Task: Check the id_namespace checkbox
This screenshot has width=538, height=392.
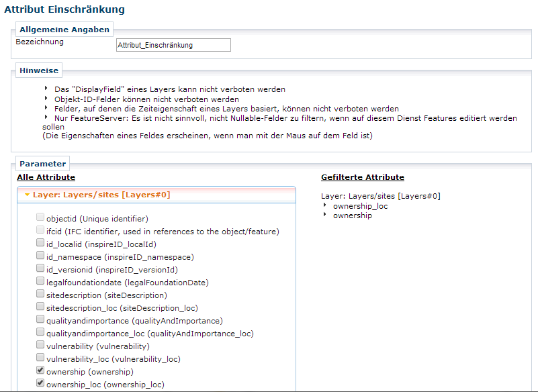Action: click(40, 256)
